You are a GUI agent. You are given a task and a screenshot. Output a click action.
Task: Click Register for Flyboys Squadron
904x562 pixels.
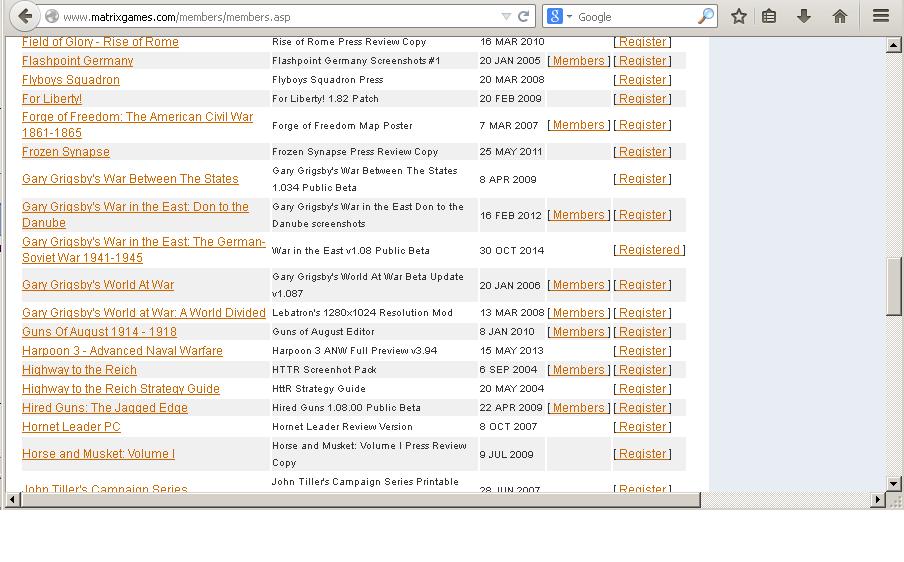642,80
